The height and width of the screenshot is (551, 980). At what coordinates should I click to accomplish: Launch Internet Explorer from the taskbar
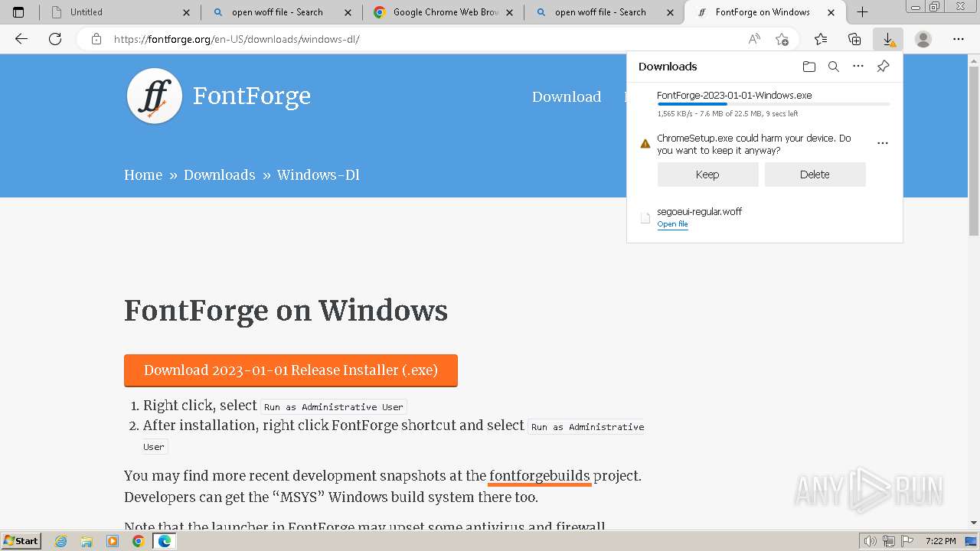click(61, 541)
